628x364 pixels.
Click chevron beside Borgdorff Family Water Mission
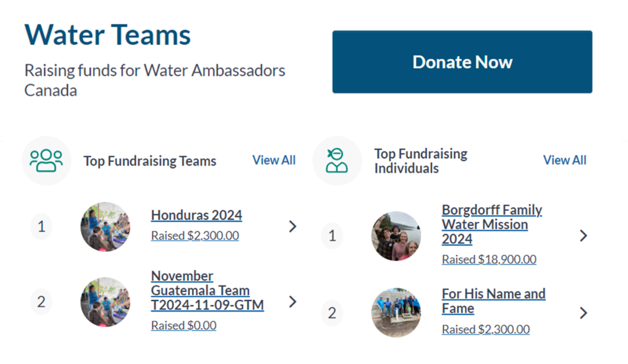click(583, 236)
